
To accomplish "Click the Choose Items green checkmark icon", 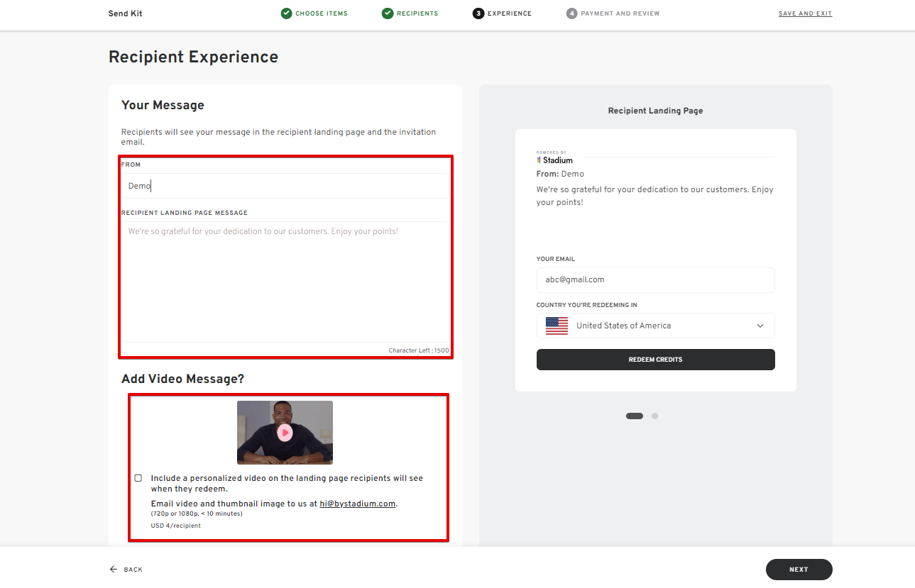I will coord(286,13).
